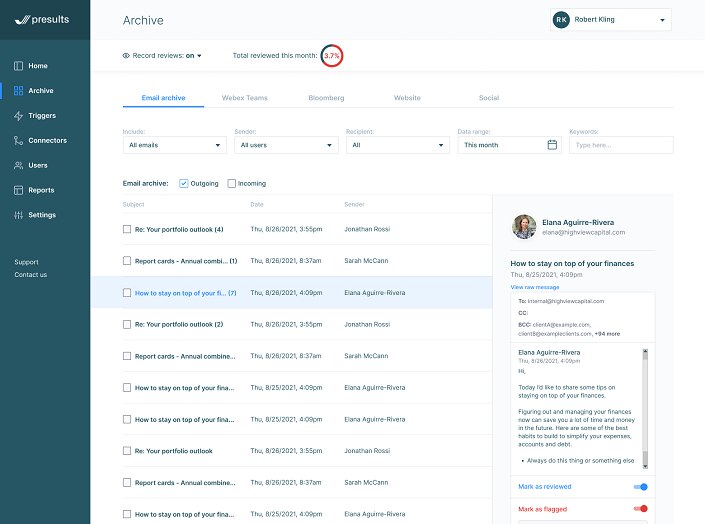Click the calendar icon in Date range

click(552, 145)
